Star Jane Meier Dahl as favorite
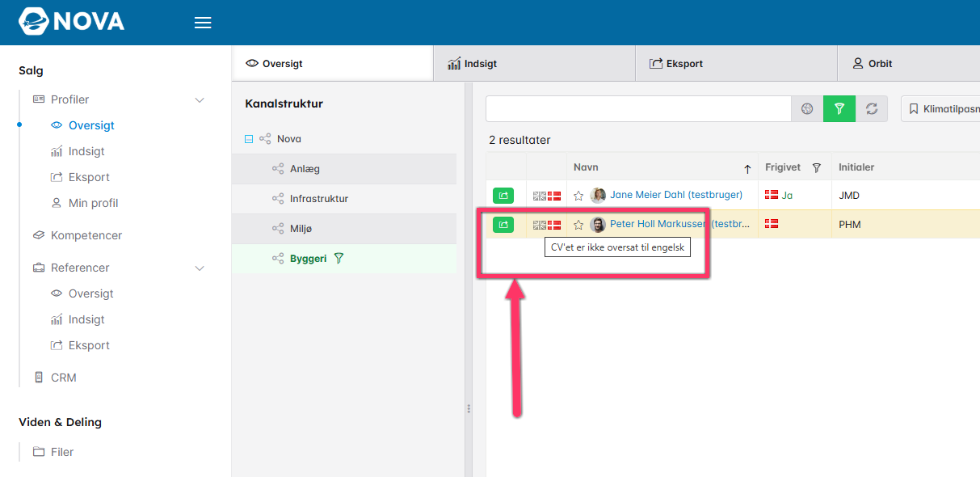Screen dimensions: 980x477 pos(578,196)
